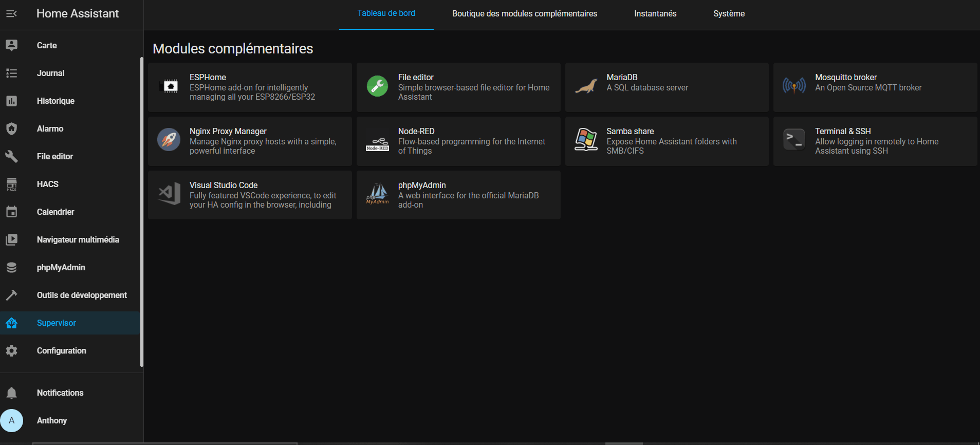Click the Calendrier calendar icon
This screenshot has height=445, width=980.
[11, 212]
